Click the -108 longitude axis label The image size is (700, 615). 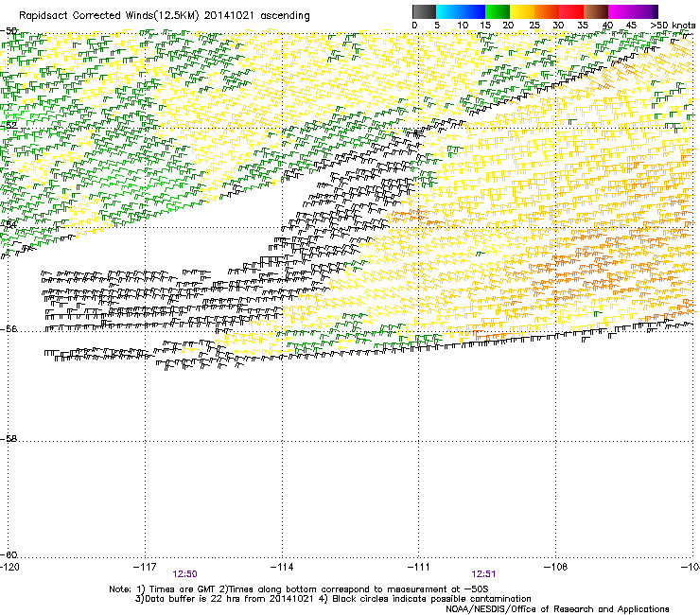[556, 567]
